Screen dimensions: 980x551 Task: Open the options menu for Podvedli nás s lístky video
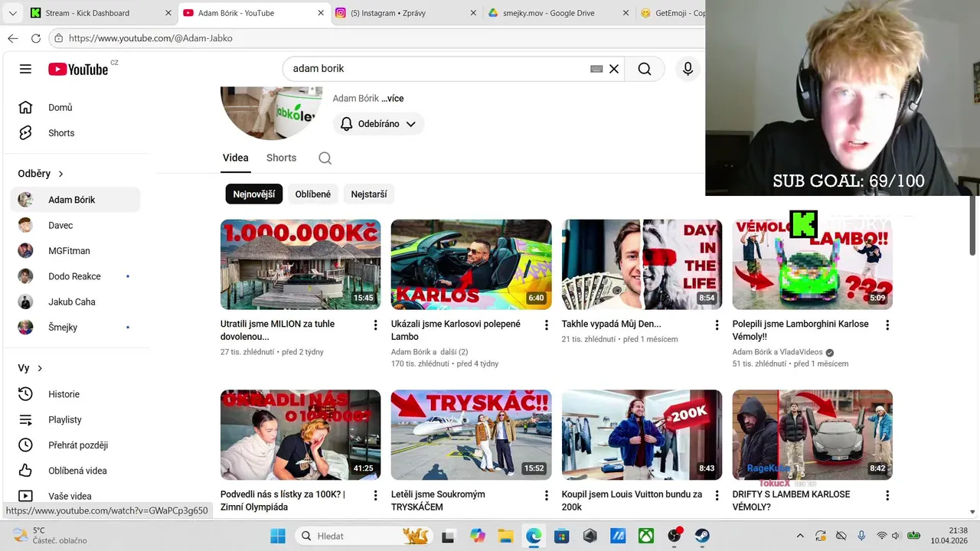click(375, 496)
